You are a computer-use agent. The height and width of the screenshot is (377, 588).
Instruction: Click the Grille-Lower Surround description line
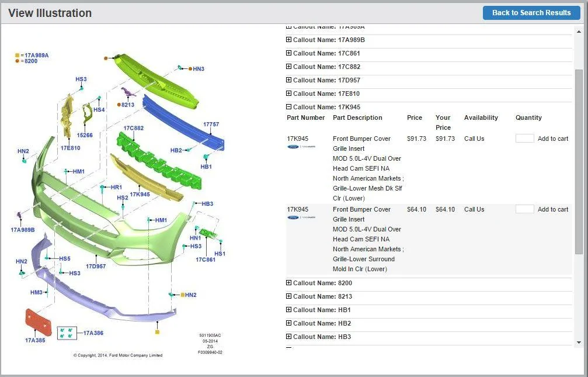pos(363,259)
